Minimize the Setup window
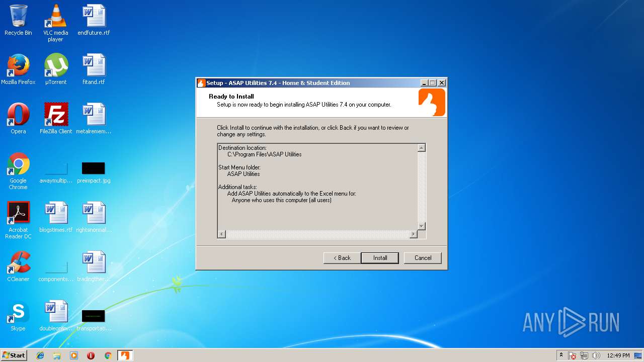644x362 pixels. (424, 83)
